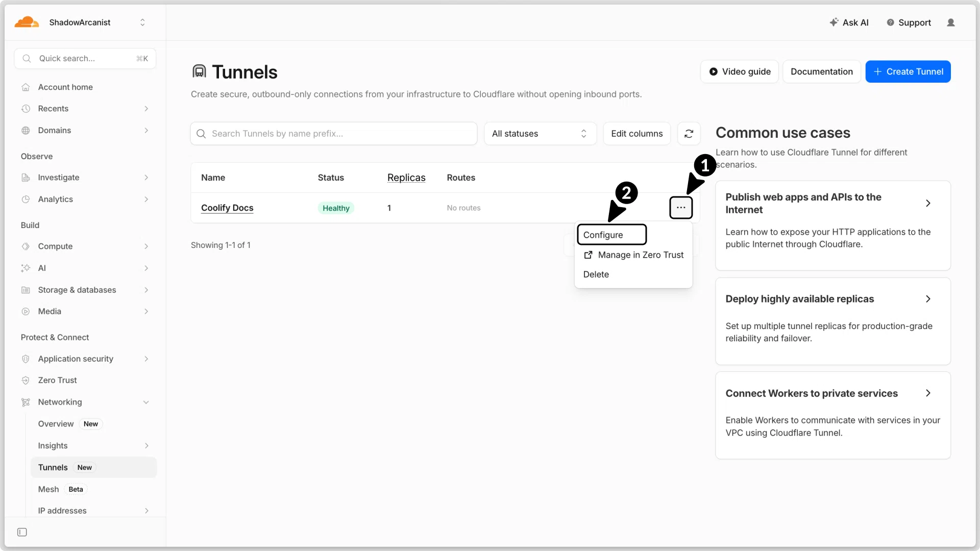
Task: Open Publish web apps and APIs card
Action: [x=833, y=226]
